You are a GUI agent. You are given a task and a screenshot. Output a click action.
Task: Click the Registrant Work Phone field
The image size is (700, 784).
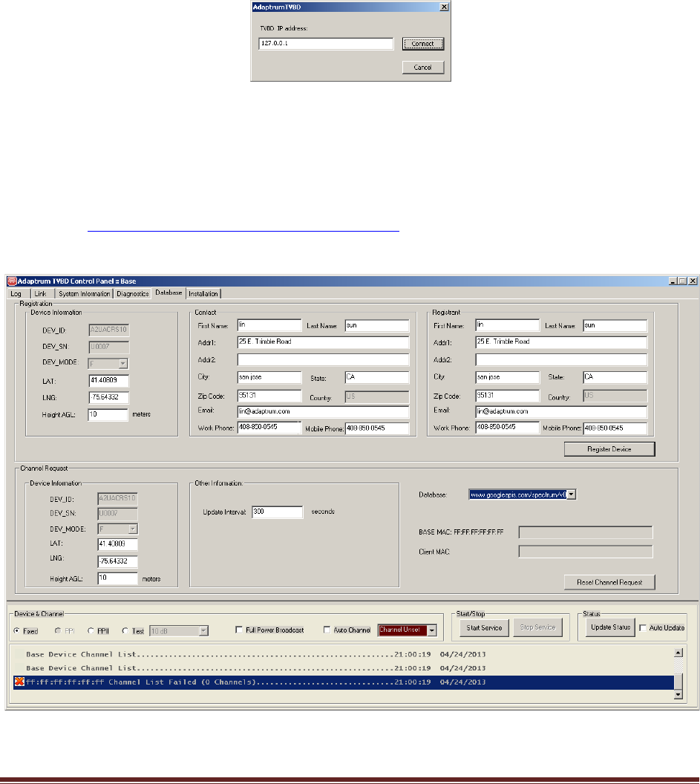pyautogui.click(x=508, y=428)
